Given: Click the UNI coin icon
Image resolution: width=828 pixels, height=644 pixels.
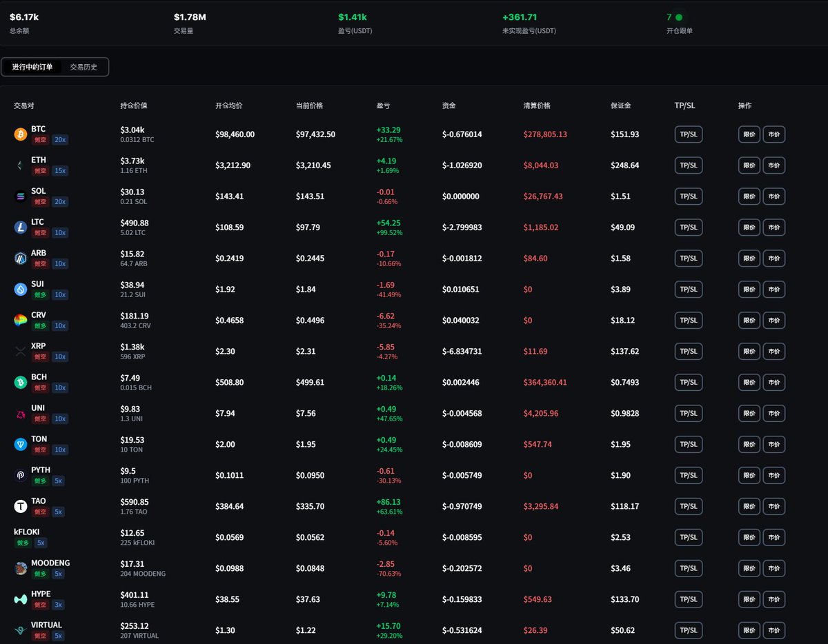Looking at the screenshot, I should [20, 414].
